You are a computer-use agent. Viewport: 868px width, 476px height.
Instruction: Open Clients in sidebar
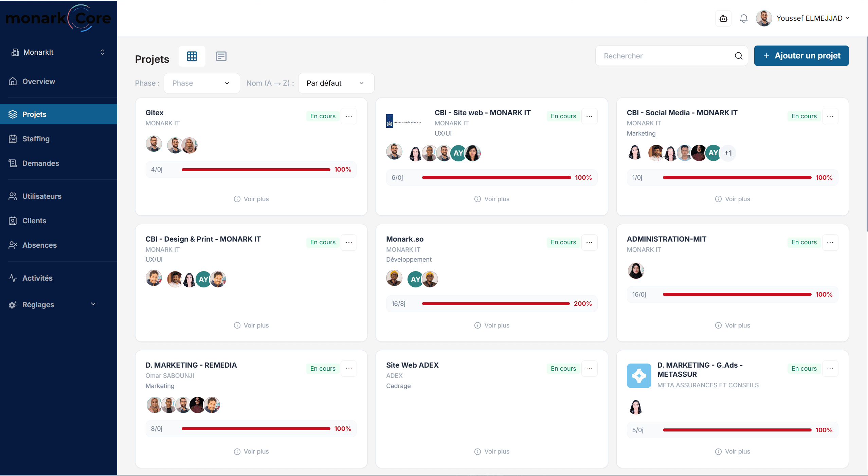coord(58,221)
